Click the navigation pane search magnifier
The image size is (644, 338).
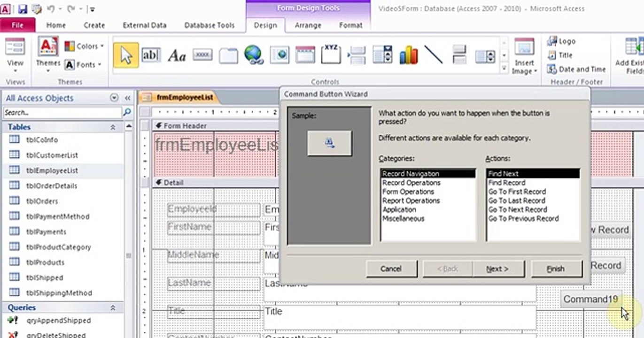(x=127, y=112)
